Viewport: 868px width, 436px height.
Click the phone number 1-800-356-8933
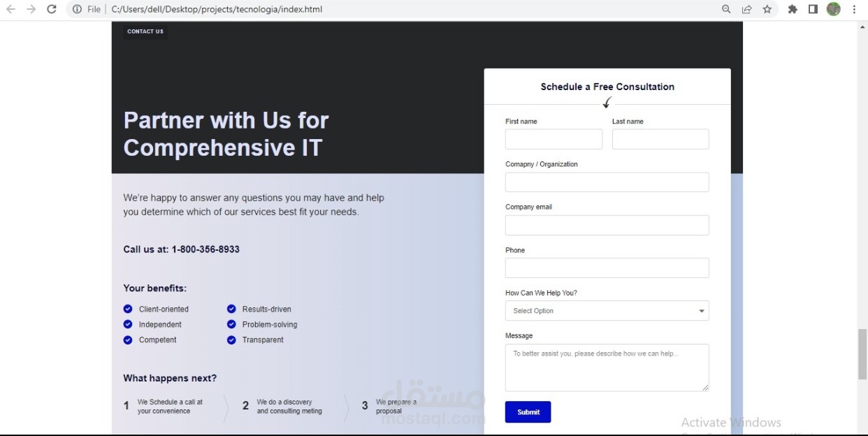(x=205, y=249)
